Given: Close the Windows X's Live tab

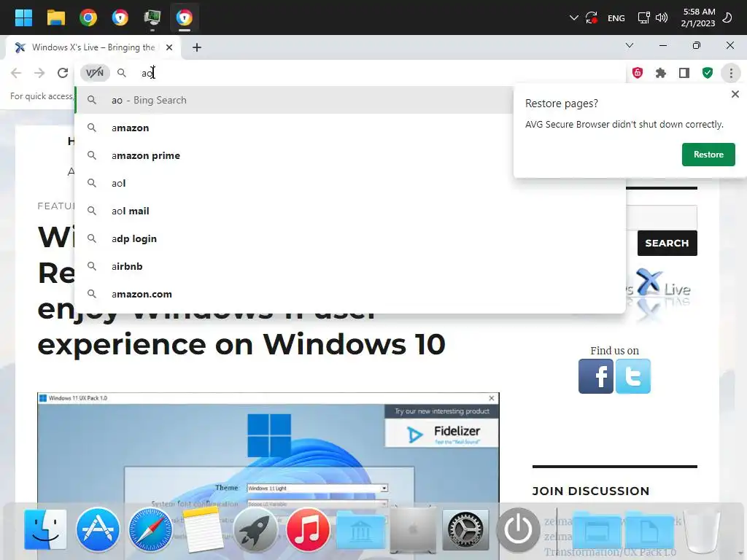Looking at the screenshot, I should [169, 47].
